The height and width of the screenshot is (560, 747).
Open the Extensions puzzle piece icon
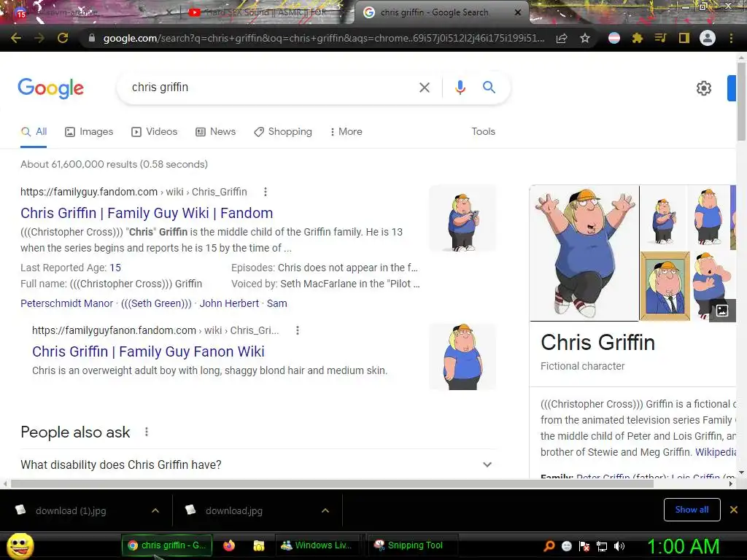pos(638,38)
